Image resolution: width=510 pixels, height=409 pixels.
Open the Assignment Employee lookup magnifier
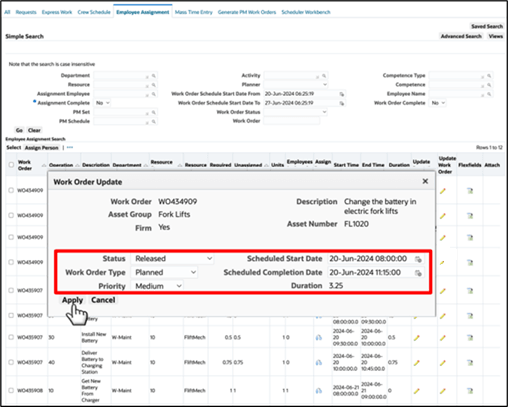(x=154, y=95)
